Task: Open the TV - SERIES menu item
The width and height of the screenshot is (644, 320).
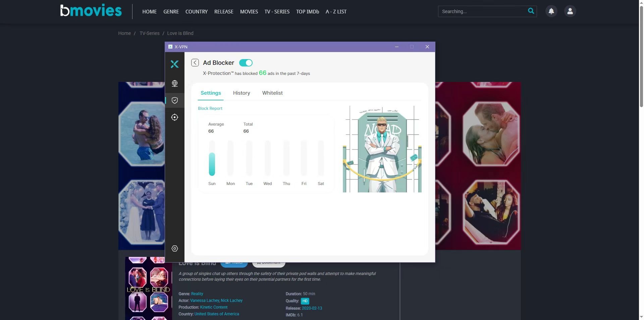Action: pos(277,11)
